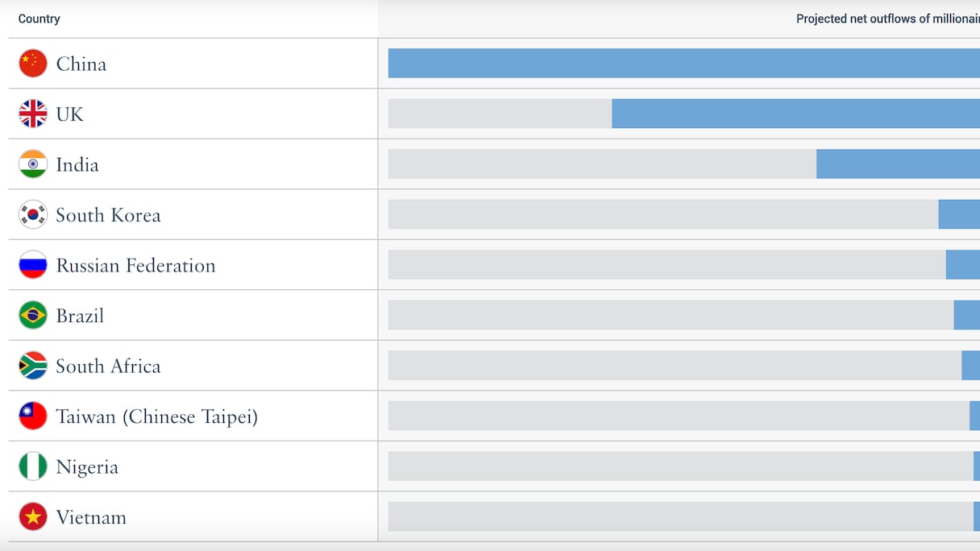The width and height of the screenshot is (980, 551).
Task: Click the Projected net outflows column header
Action: pos(887,19)
